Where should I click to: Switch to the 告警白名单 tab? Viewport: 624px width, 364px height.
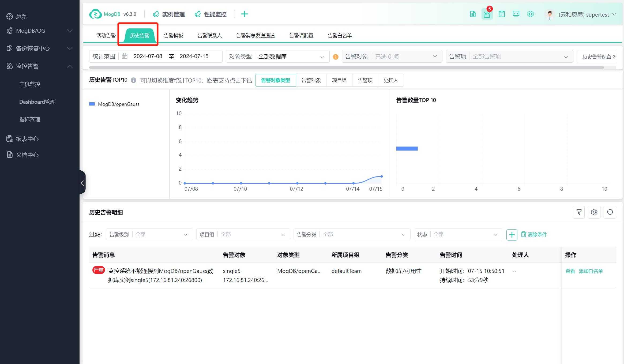tap(340, 36)
